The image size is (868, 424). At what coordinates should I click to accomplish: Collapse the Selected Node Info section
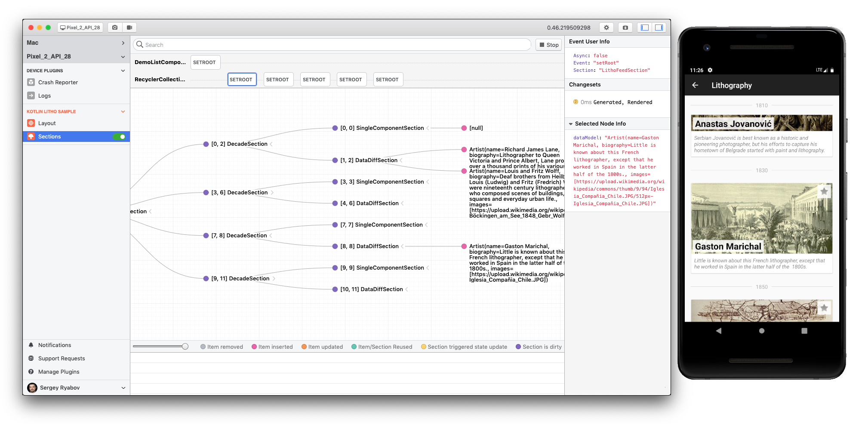click(571, 124)
